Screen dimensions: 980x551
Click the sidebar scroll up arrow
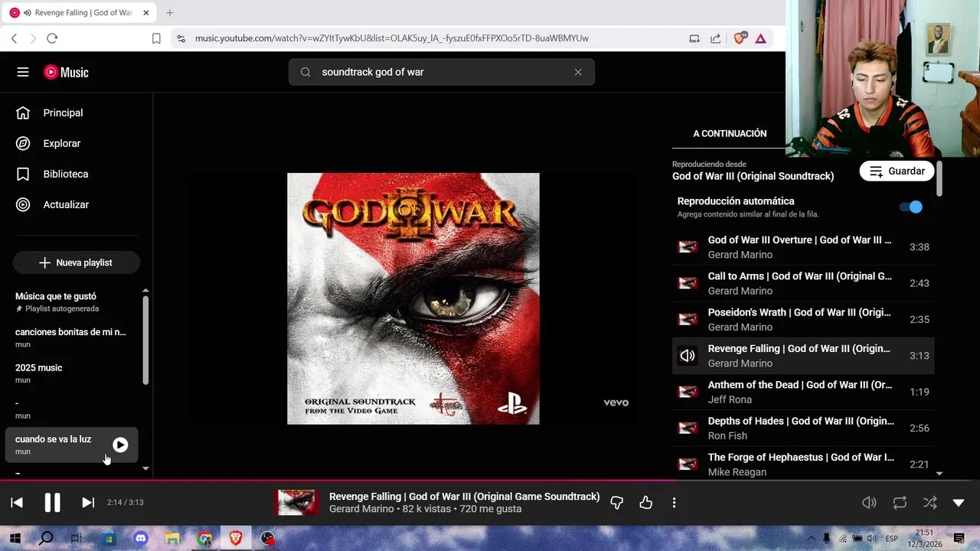pyautogui.click(x=145, y=291)
